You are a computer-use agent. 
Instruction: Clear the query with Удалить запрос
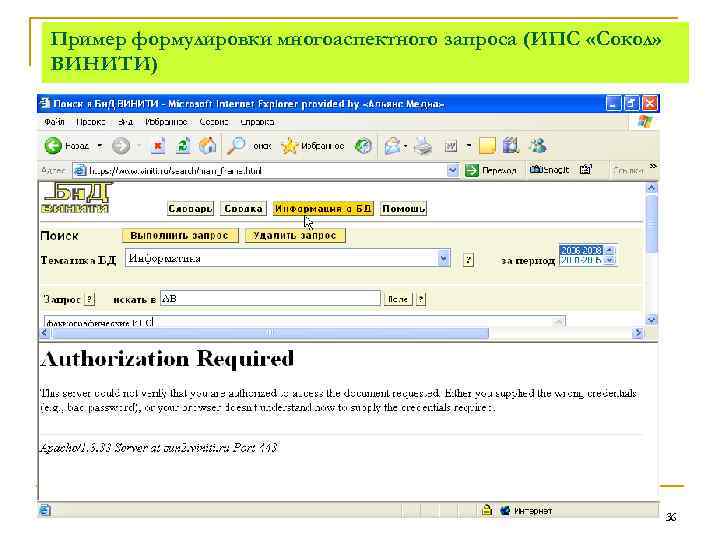point(295,236)
